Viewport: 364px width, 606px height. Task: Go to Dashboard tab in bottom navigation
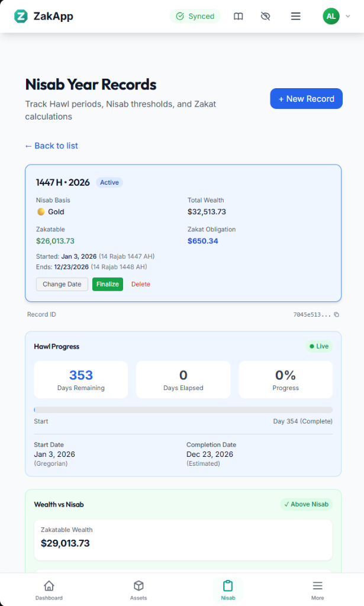click(49, 589)
